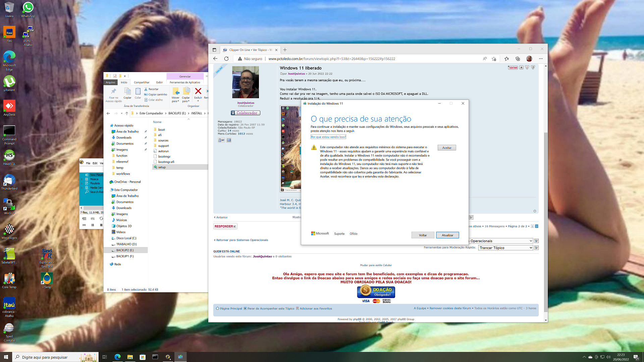The width and height of the screenshot is (644, 362).
Task: Open the Exibir ribbon tab
Action: [159, 82]
